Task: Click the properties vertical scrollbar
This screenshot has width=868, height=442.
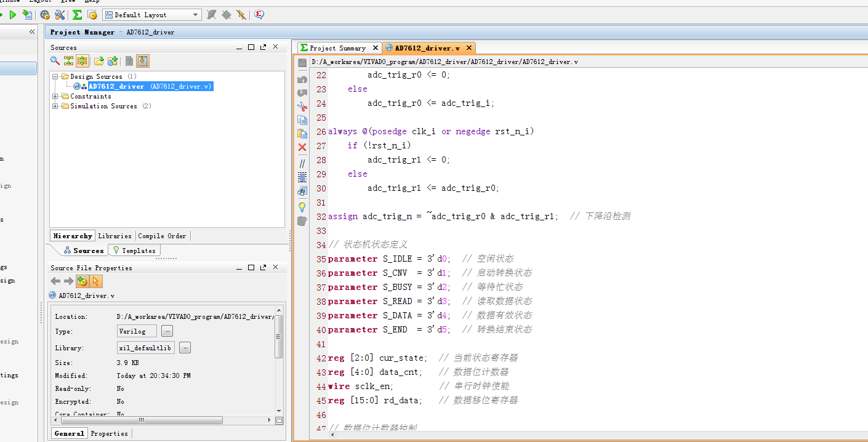Action: 279,337
